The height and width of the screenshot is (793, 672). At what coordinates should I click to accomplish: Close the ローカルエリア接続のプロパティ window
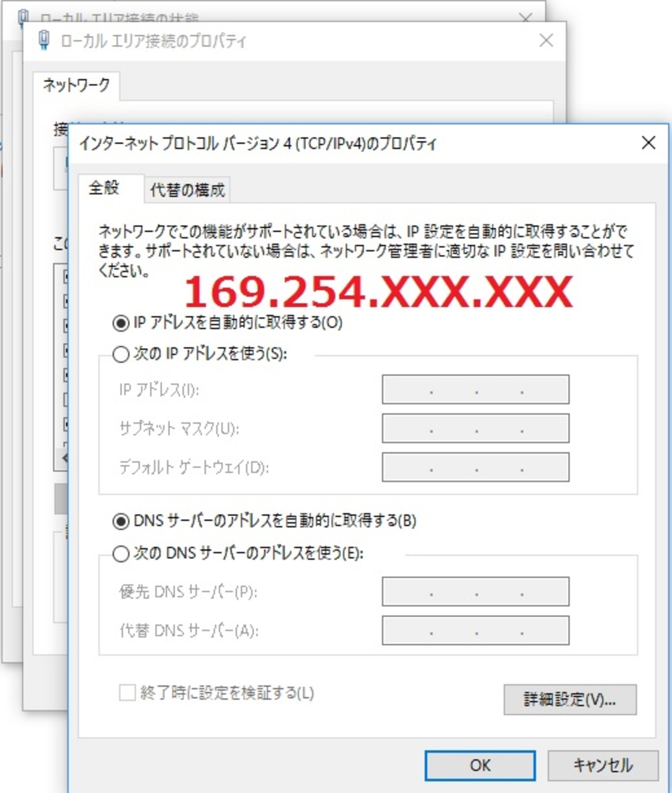pyautogui.click(x=546, y=40)
